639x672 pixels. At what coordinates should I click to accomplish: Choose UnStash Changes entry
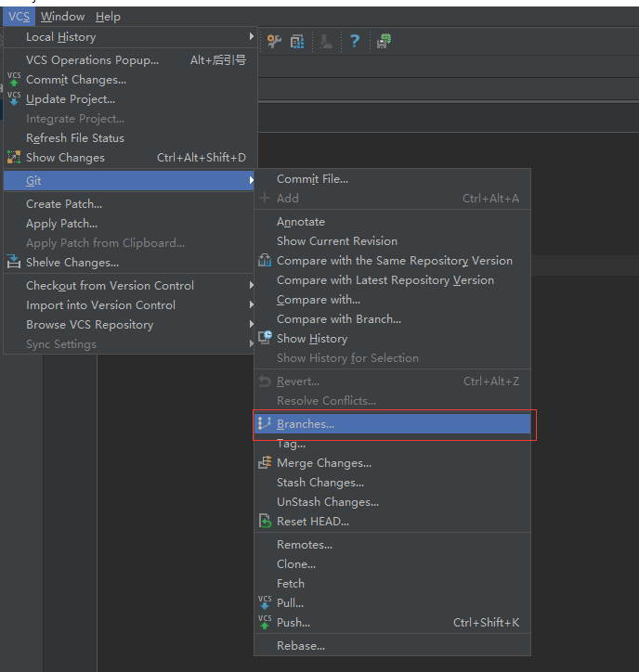pyautogui.click(x=392, y=502)
